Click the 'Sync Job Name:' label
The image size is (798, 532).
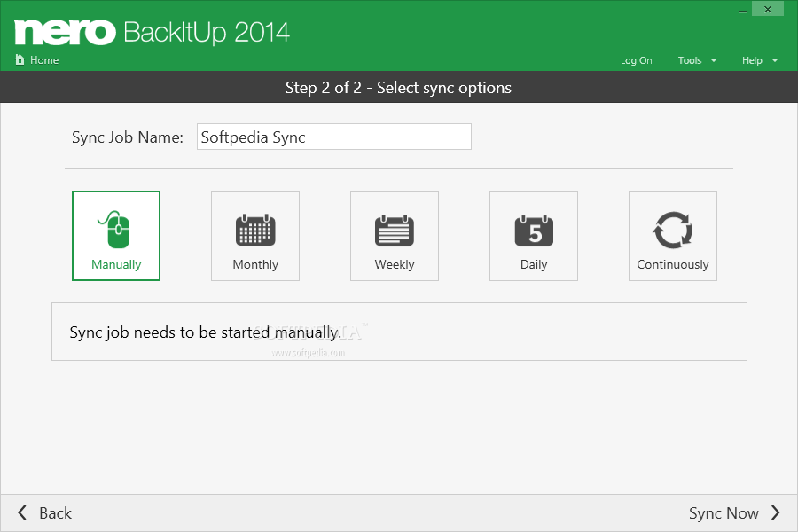tap(127, 137)
